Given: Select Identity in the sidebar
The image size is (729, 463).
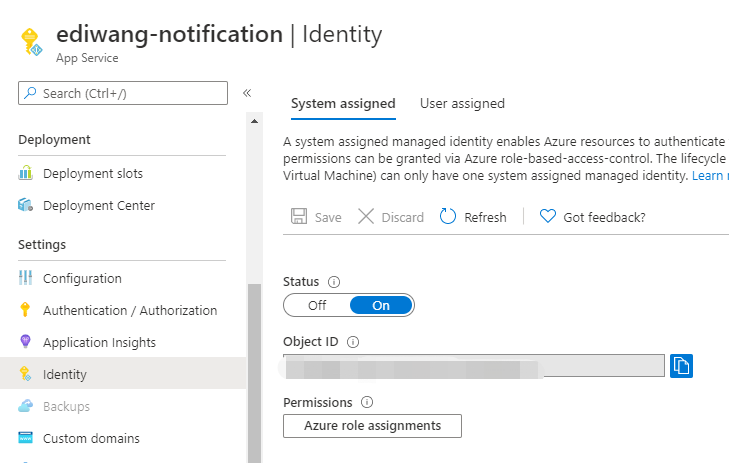Looking at the screenshot, I should pos(123,374).
